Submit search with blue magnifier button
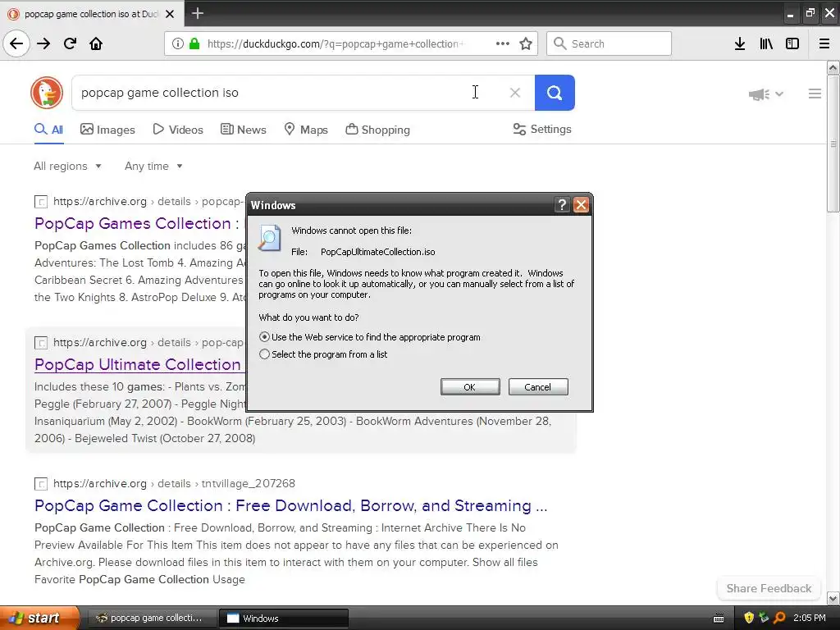The width and height of the screenshot is (840, 630). click(555, 93)
